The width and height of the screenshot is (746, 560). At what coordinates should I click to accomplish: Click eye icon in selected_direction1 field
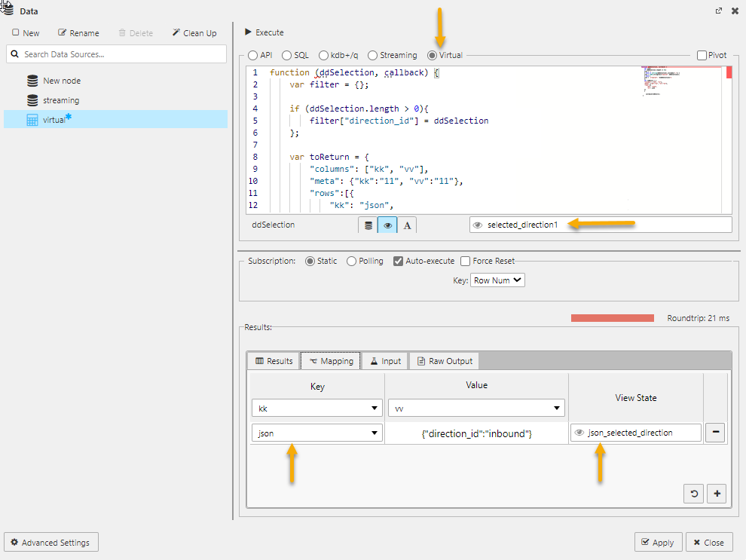[x=478, y=225]
